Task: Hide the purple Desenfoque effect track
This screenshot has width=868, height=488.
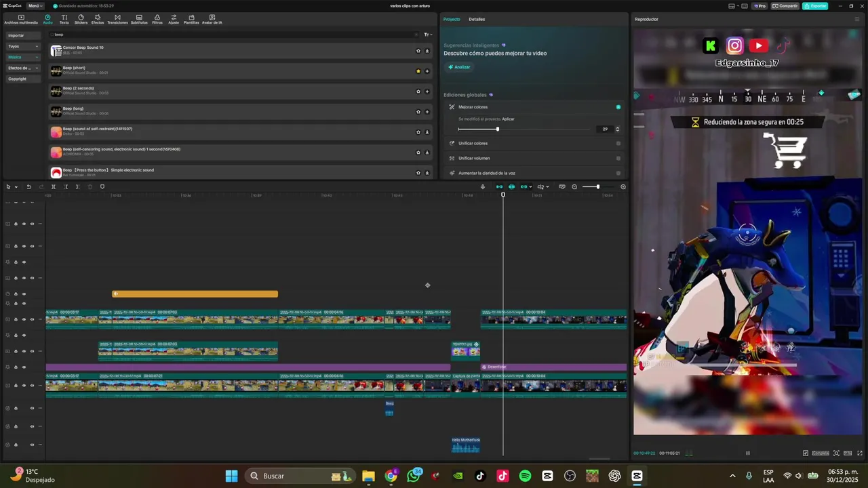Action: pos(24,367)
